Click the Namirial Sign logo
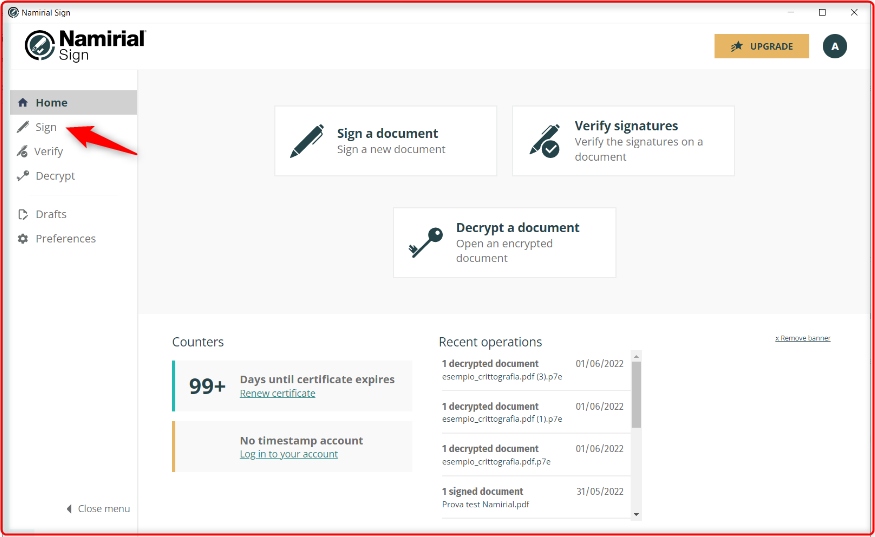The image size is (875, 537). click(85, 45)
